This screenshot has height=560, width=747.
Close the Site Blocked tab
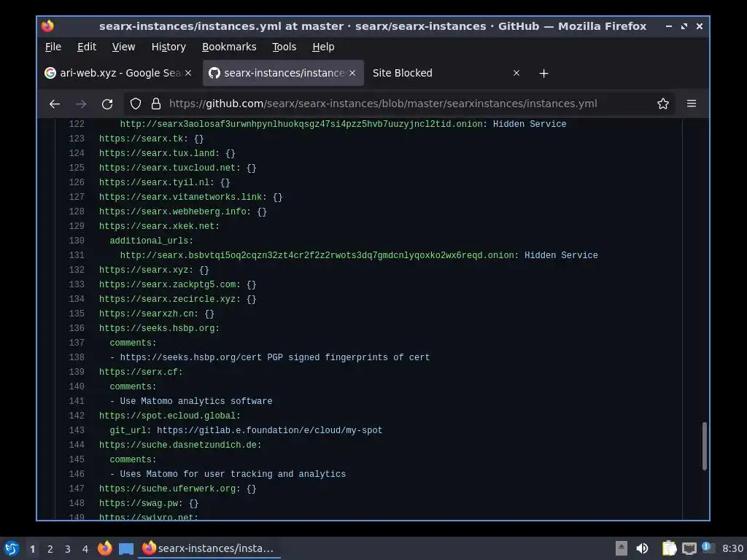point(516,73)
